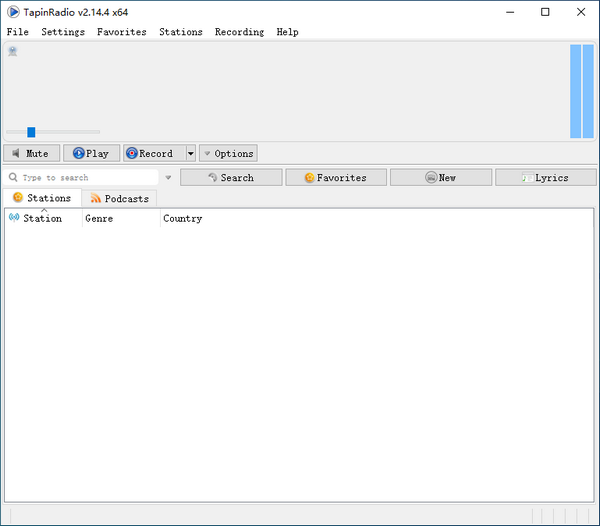Click the Search button
This screenshot has height=526, width=600.
coord(230,177)
